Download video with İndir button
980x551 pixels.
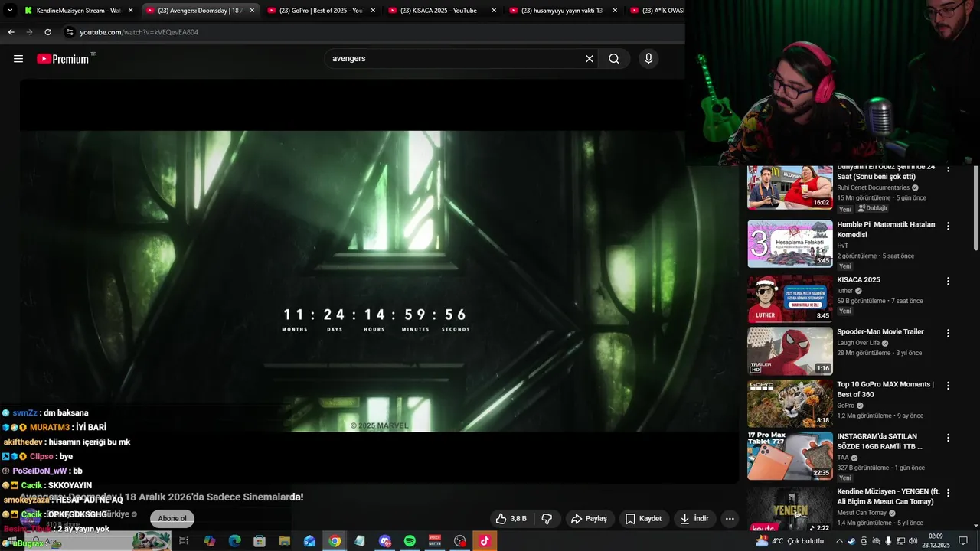coord(694,519)
